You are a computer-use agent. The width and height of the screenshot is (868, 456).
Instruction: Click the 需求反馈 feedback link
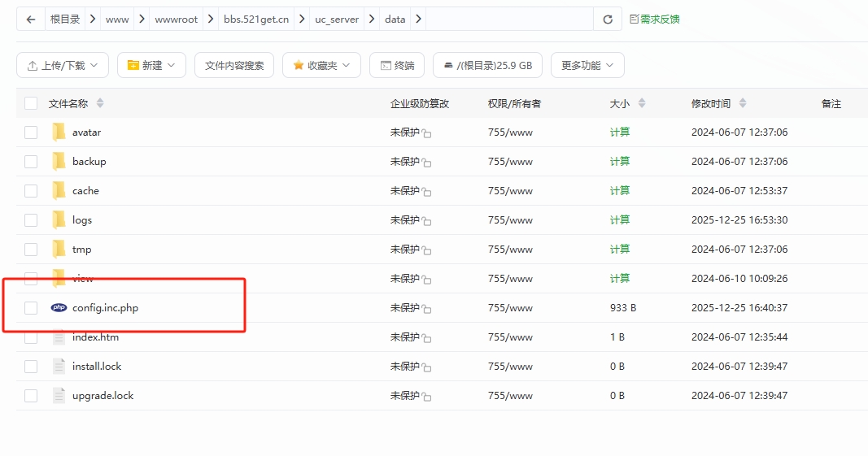655,20
